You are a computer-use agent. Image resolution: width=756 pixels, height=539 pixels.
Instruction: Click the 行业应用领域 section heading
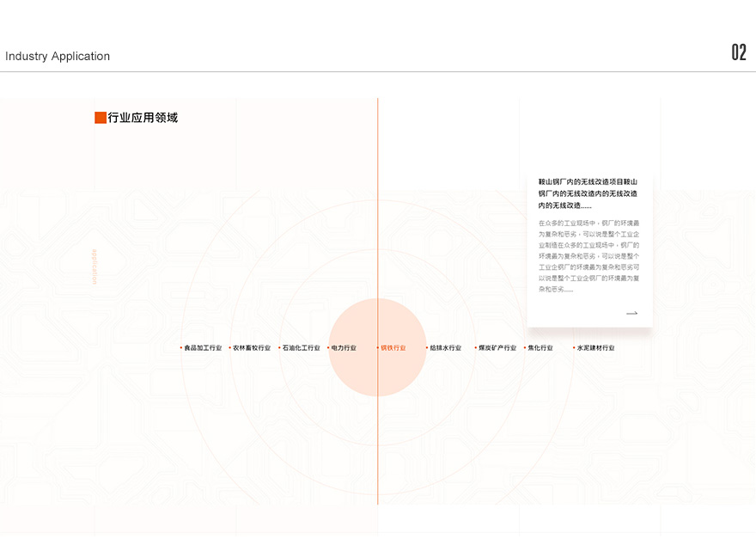[x=143, y=118]
